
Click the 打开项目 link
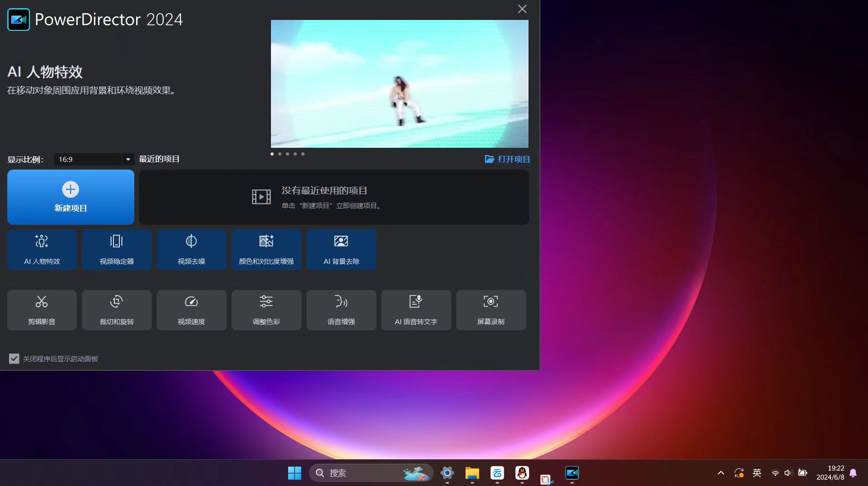click(507, 159)
